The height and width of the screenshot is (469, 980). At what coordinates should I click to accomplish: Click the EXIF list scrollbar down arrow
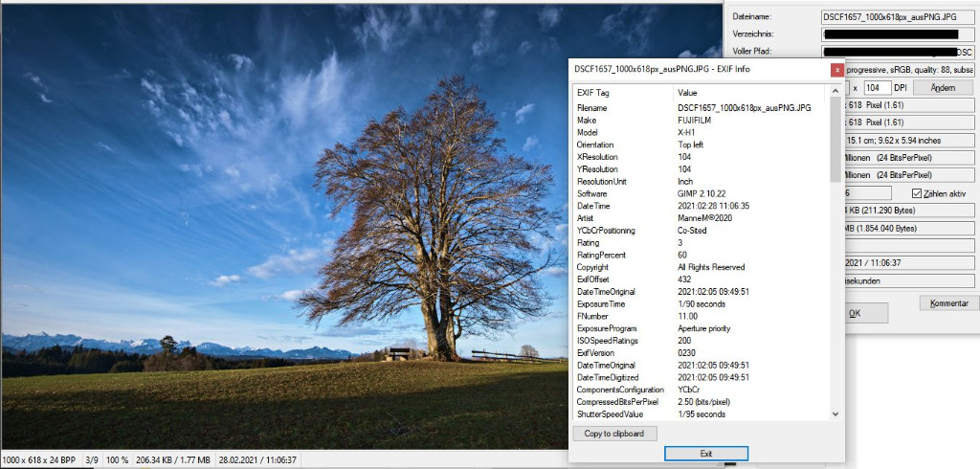[835, 414]
